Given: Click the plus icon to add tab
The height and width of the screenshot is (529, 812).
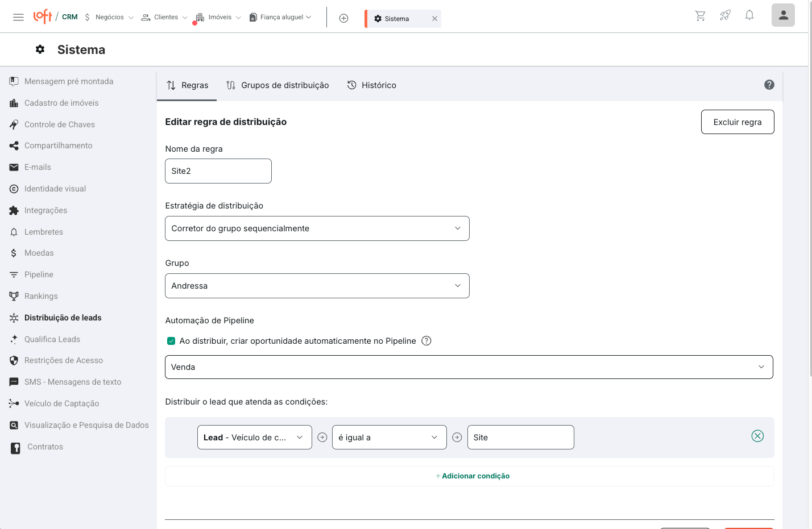Looking at the screenshot, I should 343,18.
